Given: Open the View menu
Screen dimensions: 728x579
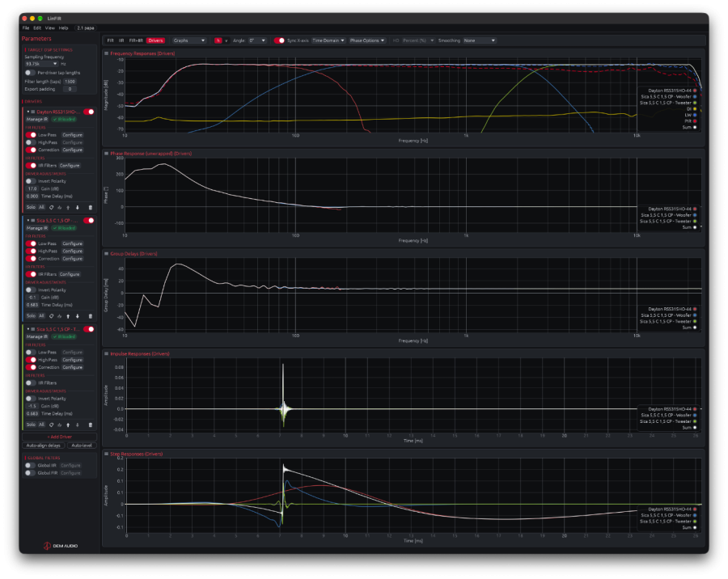Looking at the screenshot, I should (x=49, y=27).
